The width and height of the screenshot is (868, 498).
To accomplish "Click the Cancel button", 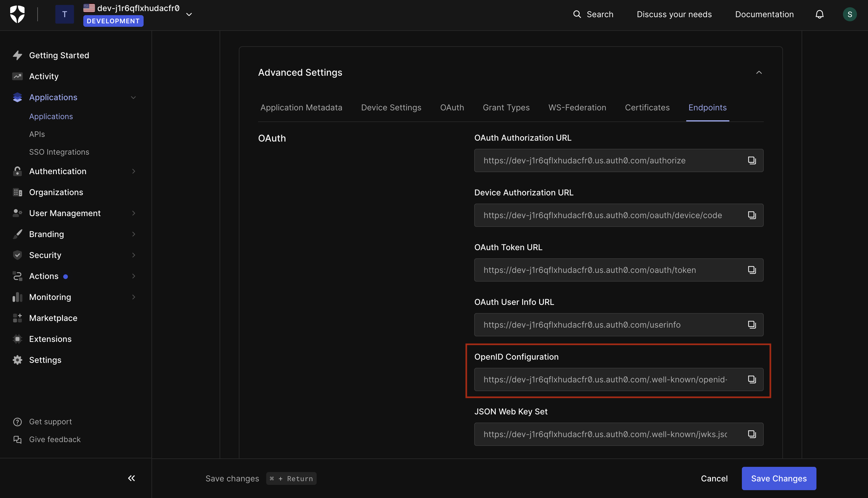I will 714,478.
